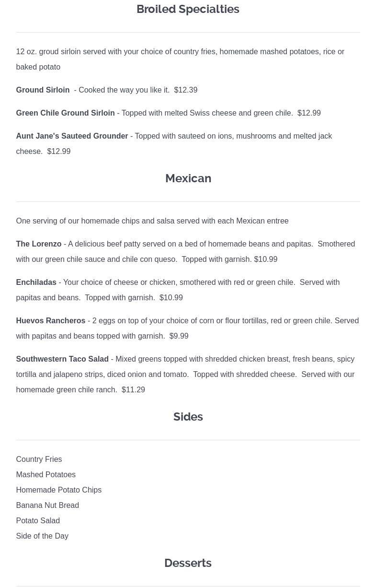This screenshot has width=376, height=588.
Task: Click the Green Chile Ground Sirloin title
Action: [x=65, y=113]
